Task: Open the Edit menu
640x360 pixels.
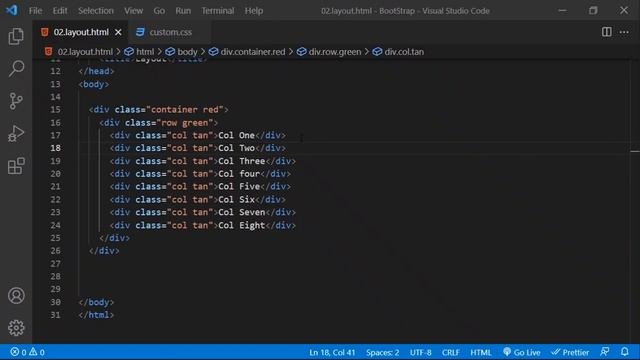Action: click(60, 11)
